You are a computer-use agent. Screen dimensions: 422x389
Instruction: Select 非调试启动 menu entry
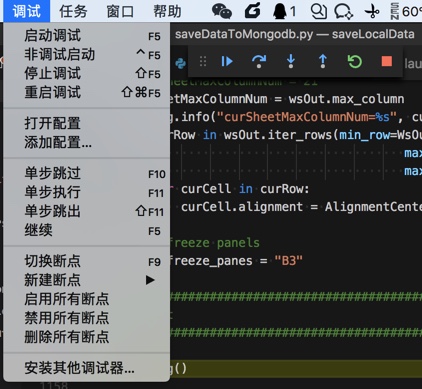87,54
